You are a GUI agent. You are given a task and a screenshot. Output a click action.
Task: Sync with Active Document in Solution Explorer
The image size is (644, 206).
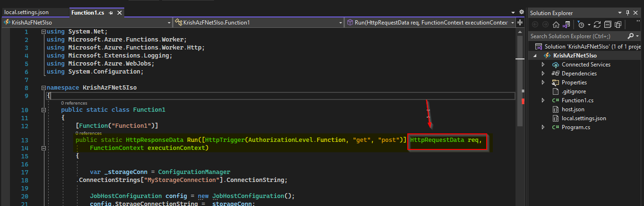597,25
